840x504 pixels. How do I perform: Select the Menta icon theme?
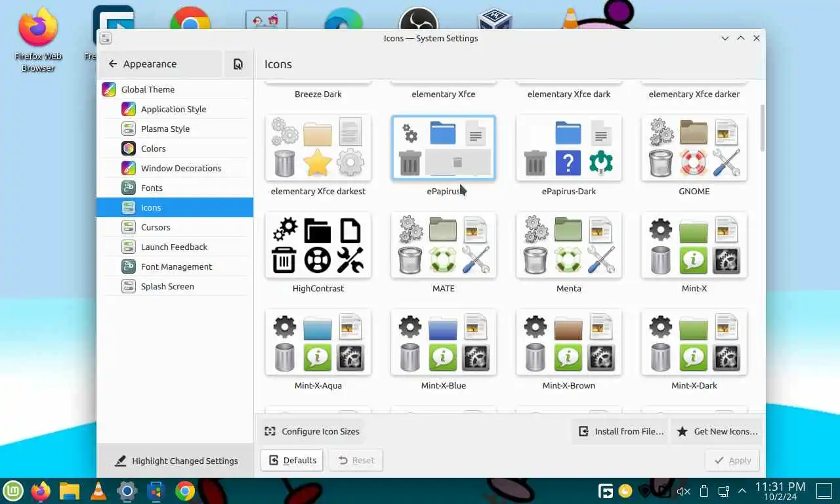(x=569, y=245)
